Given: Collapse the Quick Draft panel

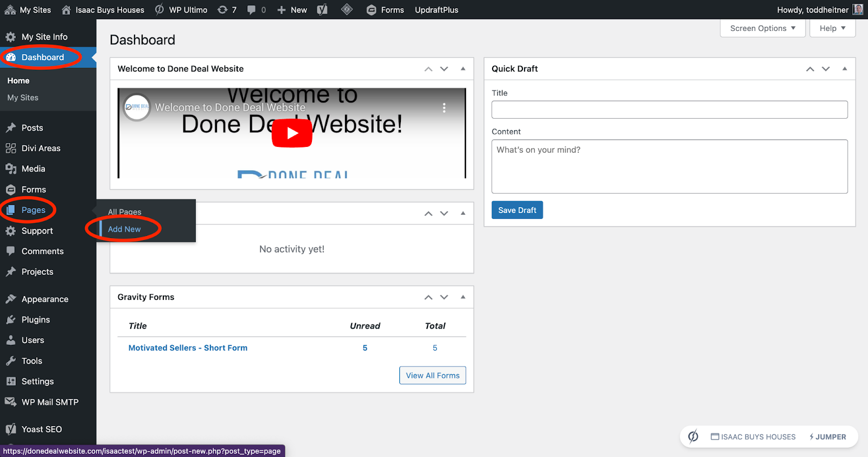Looking at the screenshot, I should pos(845,69).
